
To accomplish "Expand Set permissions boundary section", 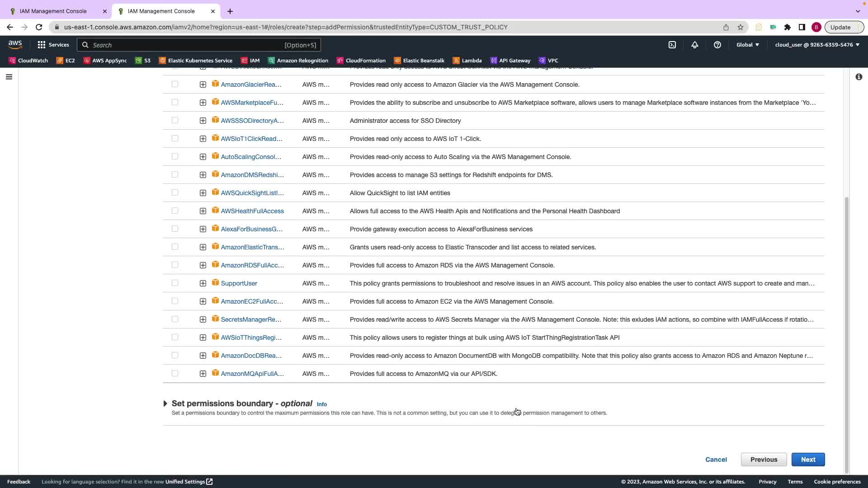I will 165,404.
